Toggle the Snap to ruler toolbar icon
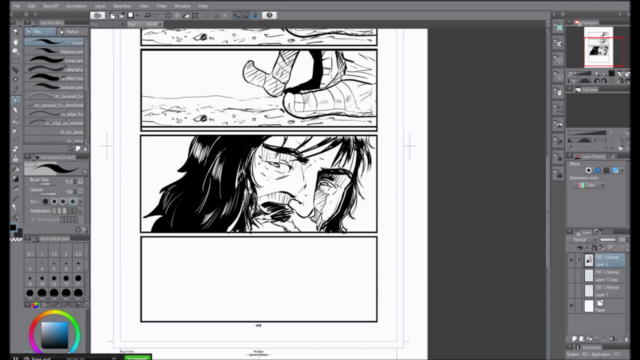This screenshot has width=640, height=360. click(236, 16)
